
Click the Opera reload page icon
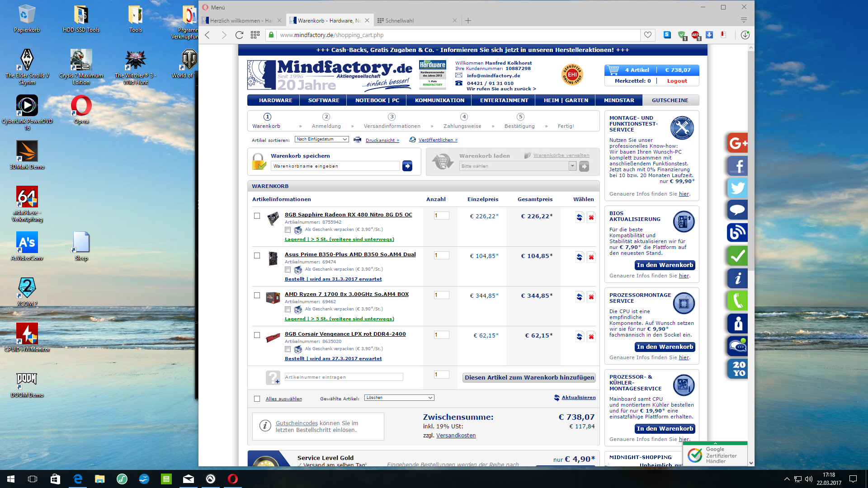pyautogui.click(x=239, y=35)
